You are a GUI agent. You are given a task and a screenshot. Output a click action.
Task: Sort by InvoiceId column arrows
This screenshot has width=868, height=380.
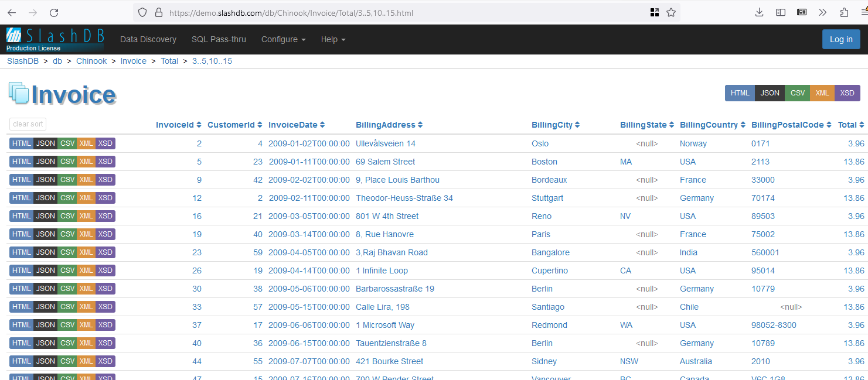tap(199, 125)
